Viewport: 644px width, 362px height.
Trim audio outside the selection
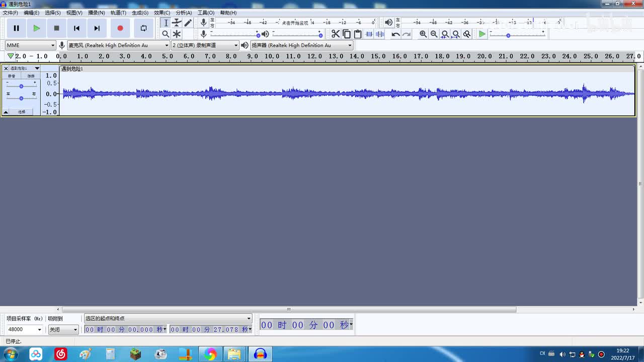coord(369,34)
